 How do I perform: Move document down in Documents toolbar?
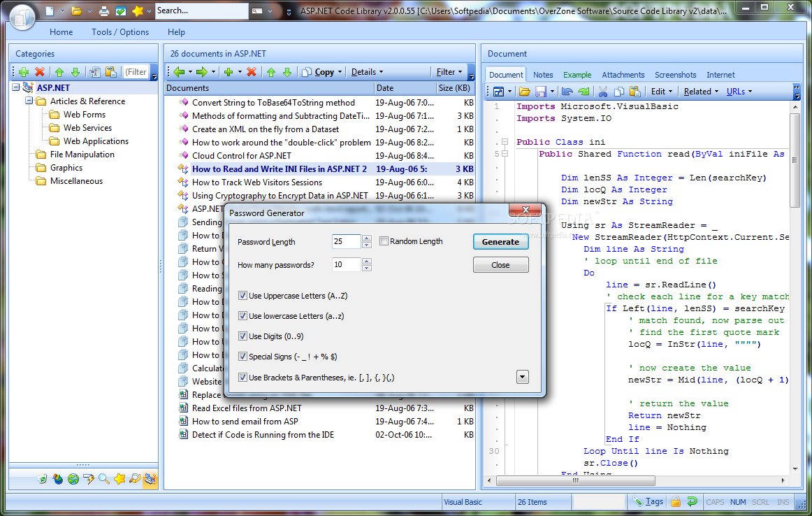point(287,72)
